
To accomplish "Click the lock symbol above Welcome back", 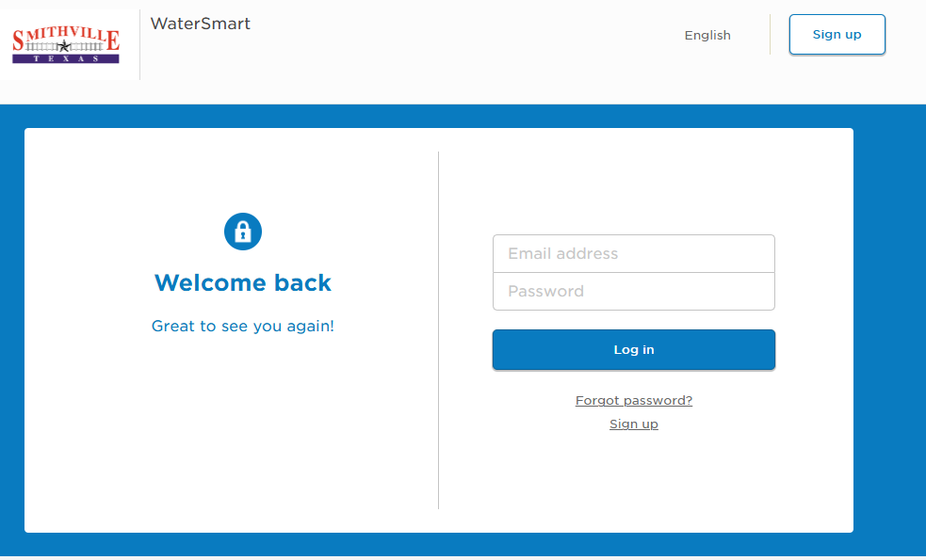I will [243, 231].
